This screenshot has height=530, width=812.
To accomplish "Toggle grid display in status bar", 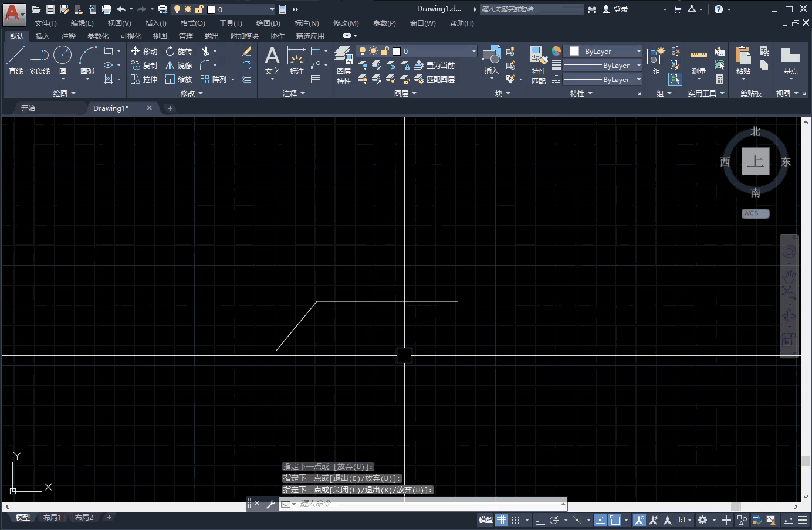I will click(502, 519).
